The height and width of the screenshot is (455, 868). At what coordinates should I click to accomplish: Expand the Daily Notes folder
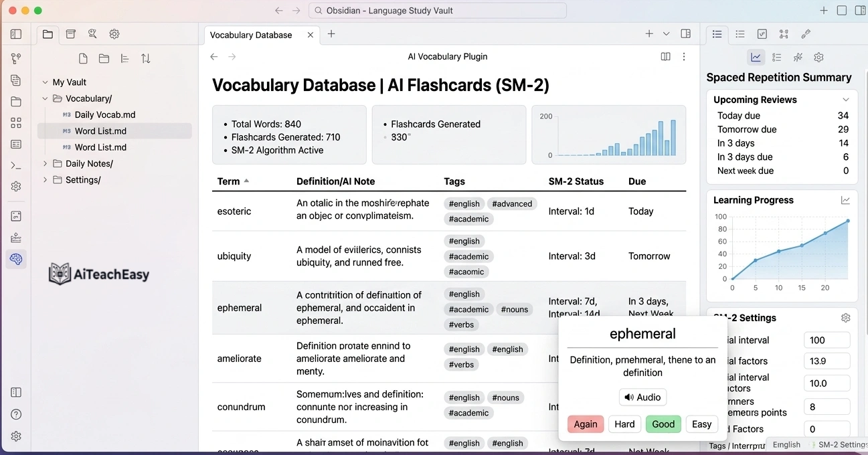tap(45, 163)
